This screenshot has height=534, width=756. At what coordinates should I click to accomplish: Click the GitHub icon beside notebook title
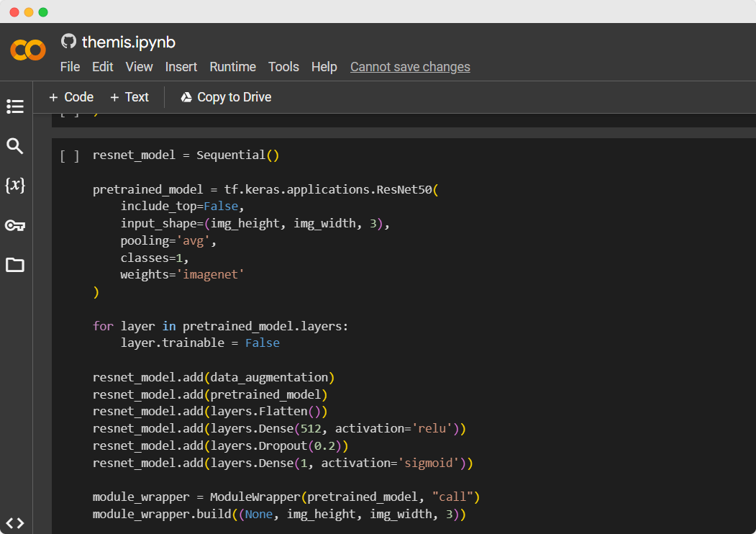[x=68, y=41]
